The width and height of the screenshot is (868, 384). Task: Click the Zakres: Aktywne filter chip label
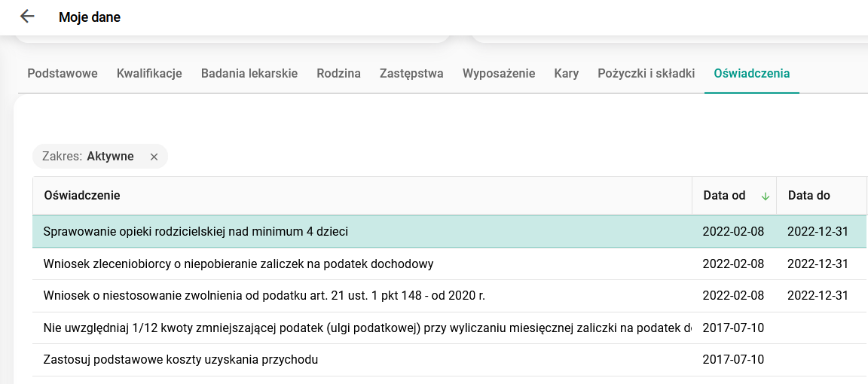88,157
